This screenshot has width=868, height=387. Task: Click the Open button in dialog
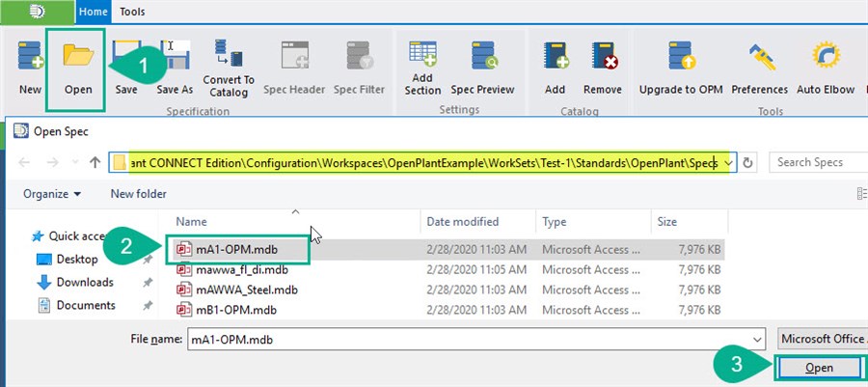tap(819, 368)
